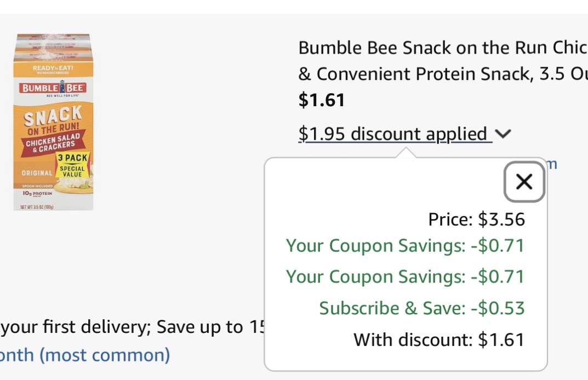Image resolution: width=588 pixels, height=380 pixels.
Task: Select the Price: $3.56 line
Action: pyautogui.click(x=476, y=220)
